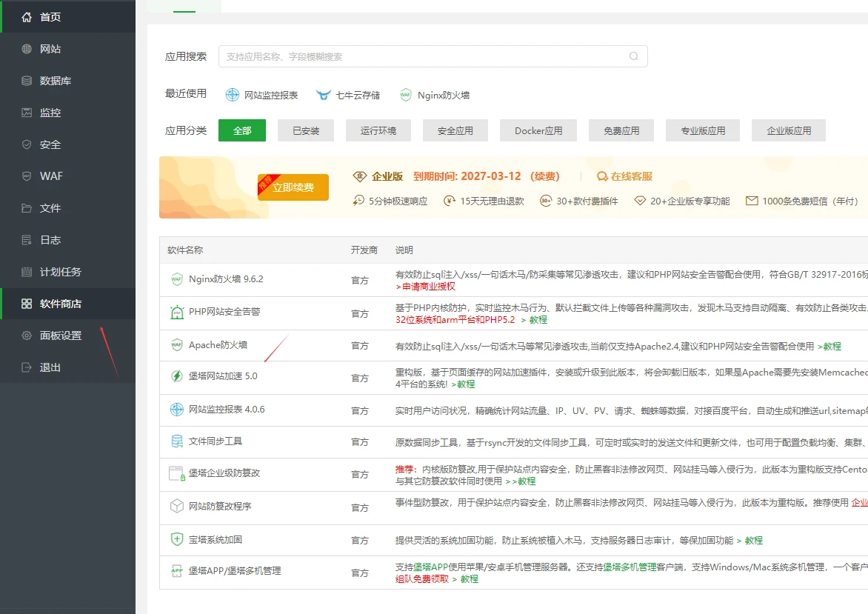Click the 堡塔APP/堡塔多机管理 icon
The image size is (868, 614).
(176, 571)
